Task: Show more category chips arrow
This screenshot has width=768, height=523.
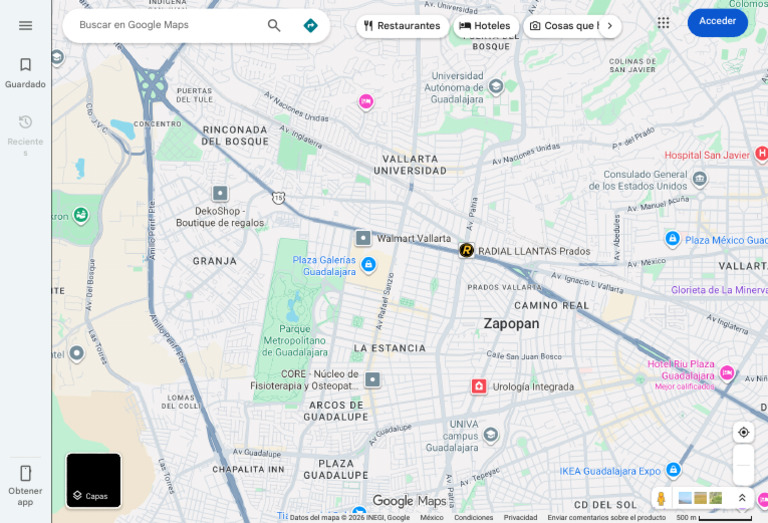Action: tap(610, 26)
